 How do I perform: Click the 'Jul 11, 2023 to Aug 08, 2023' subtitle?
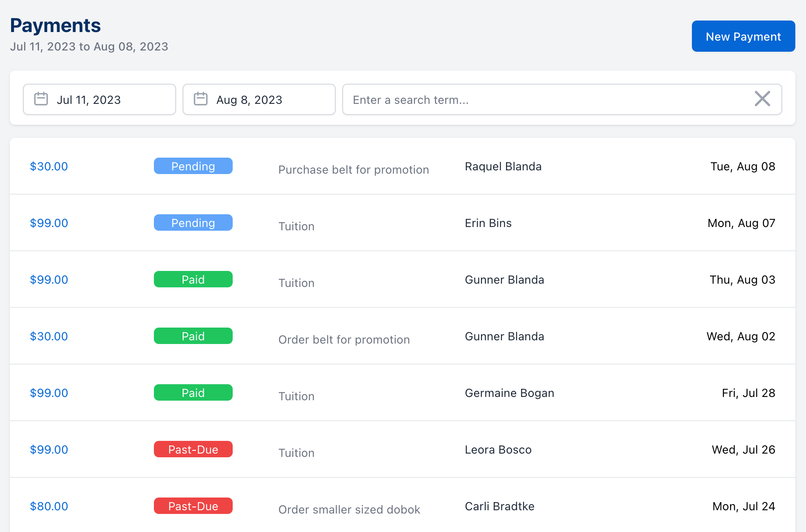pos(89,46)
